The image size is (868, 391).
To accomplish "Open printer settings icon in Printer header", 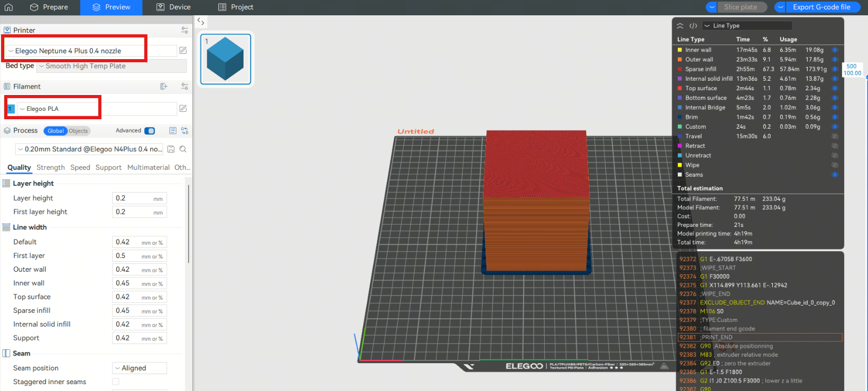I will tap(184, 30).
